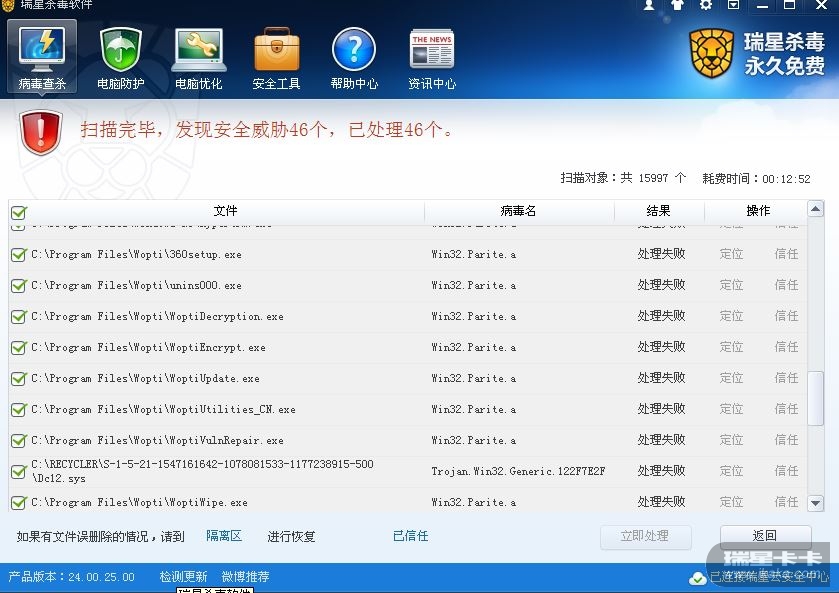This screenshot has width=839, height=593.
Task: Sort by the 结果 column header
Action: pos(658,211)
